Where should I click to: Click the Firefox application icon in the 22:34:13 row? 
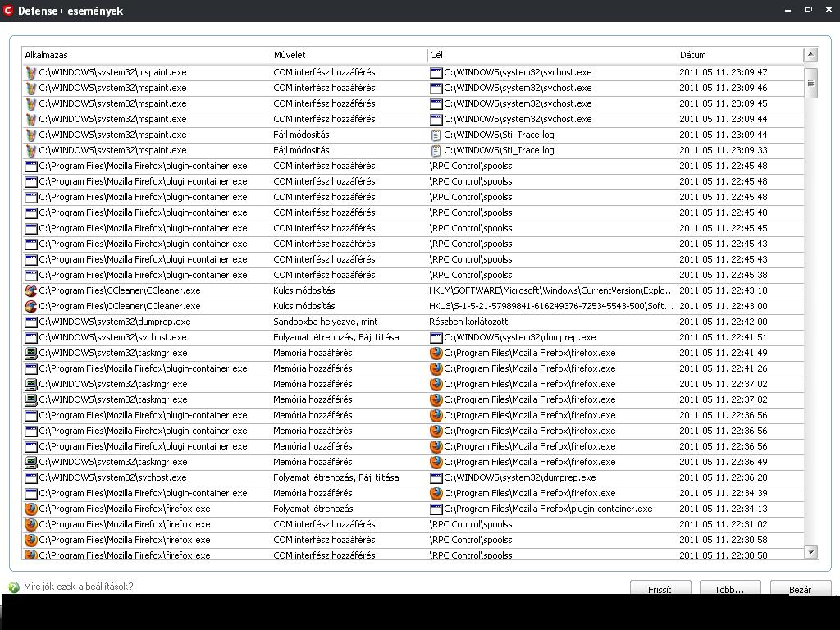[x=31, y=509]
